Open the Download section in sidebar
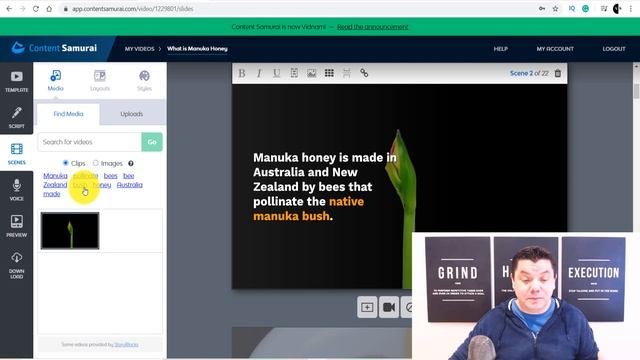 pyautogui.click(x=16, y=265)
